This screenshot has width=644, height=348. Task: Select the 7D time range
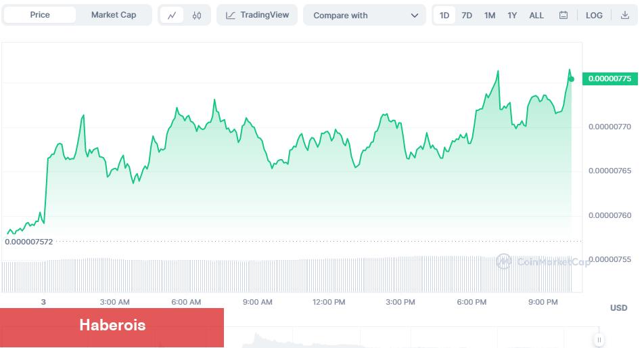pos(467,15)
